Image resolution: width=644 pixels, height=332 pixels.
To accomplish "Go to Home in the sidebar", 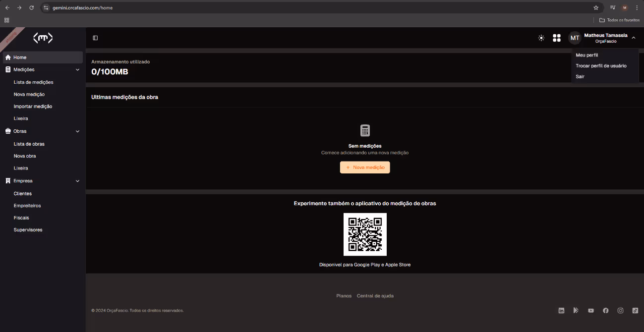I will [43, 57].
